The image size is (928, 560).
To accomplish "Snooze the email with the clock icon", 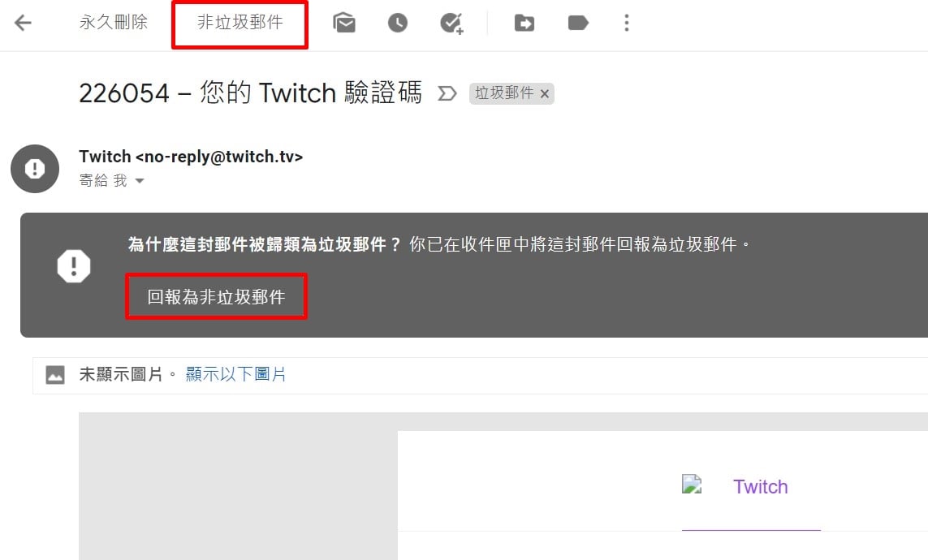I will (x=398, y=23).
